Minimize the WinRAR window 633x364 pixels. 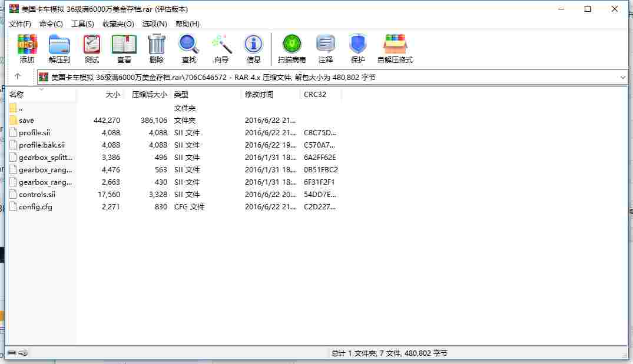tap(561, 9)
